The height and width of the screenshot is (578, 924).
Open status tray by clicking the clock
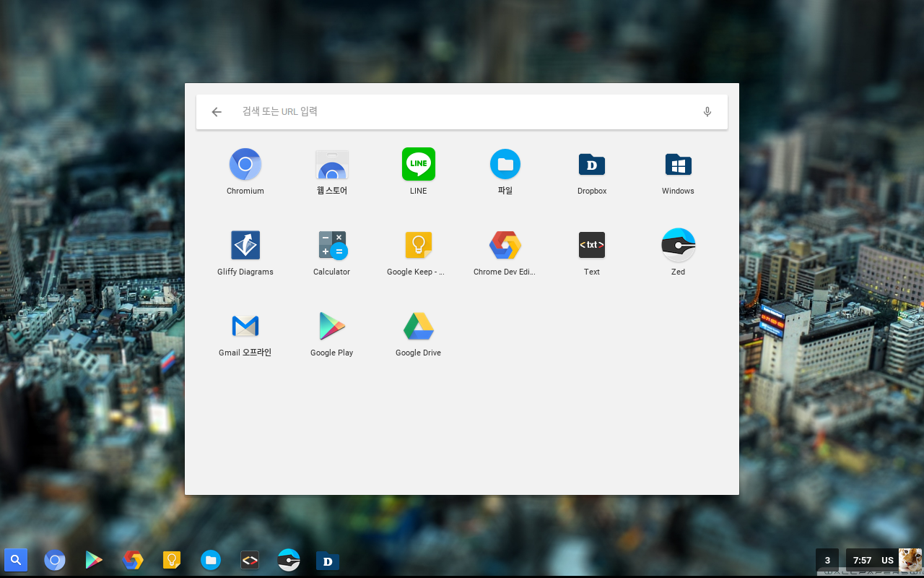click(x=862, y=560)
